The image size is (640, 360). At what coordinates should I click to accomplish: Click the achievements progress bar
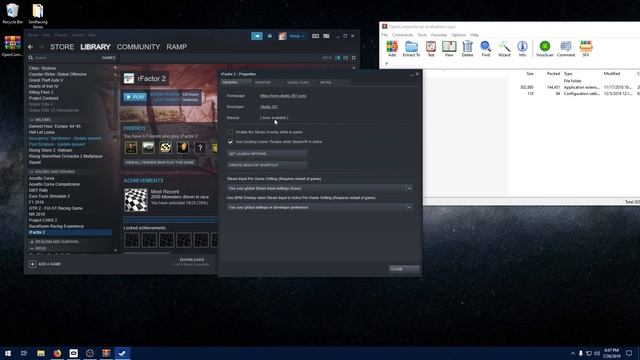[x=170, y=220]
